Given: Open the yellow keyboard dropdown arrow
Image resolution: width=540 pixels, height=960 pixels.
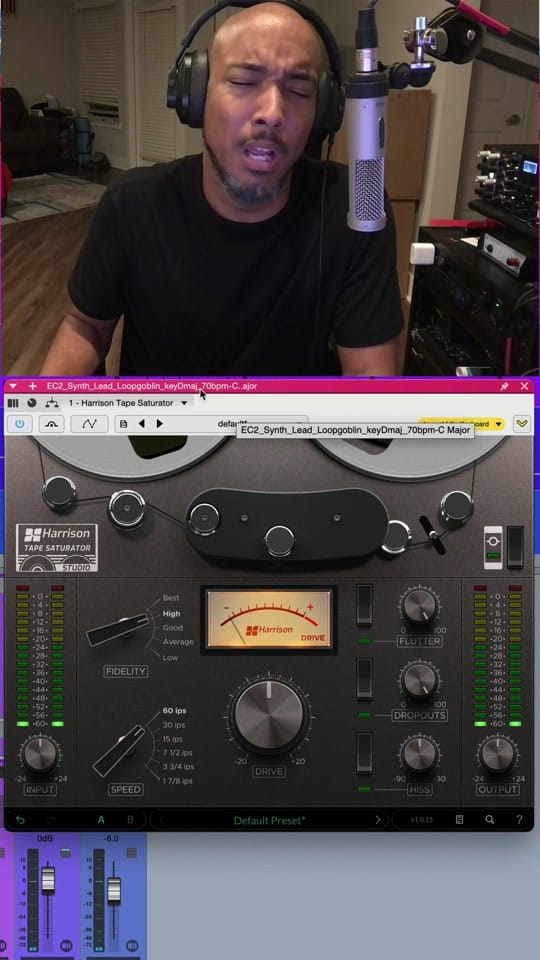Looking at the screenshot, I should pos(498,424).
